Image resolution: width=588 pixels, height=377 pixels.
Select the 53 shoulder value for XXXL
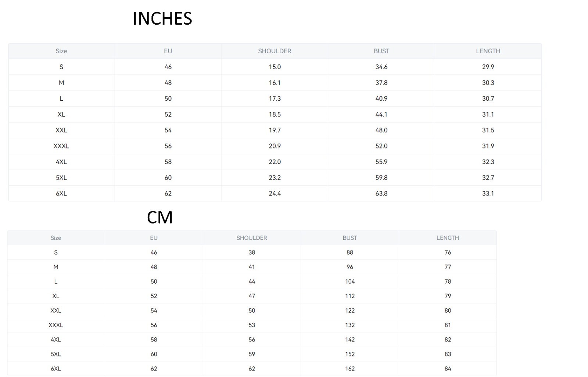[x=252, y=325]
